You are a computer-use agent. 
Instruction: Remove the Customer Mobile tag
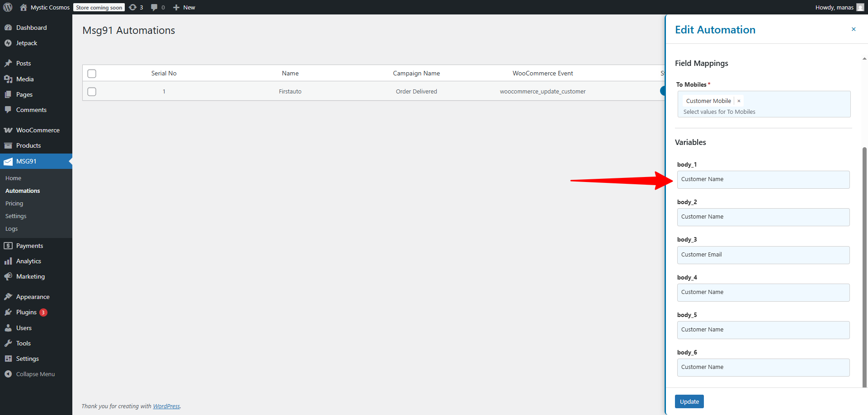click(x=739, y=101)
